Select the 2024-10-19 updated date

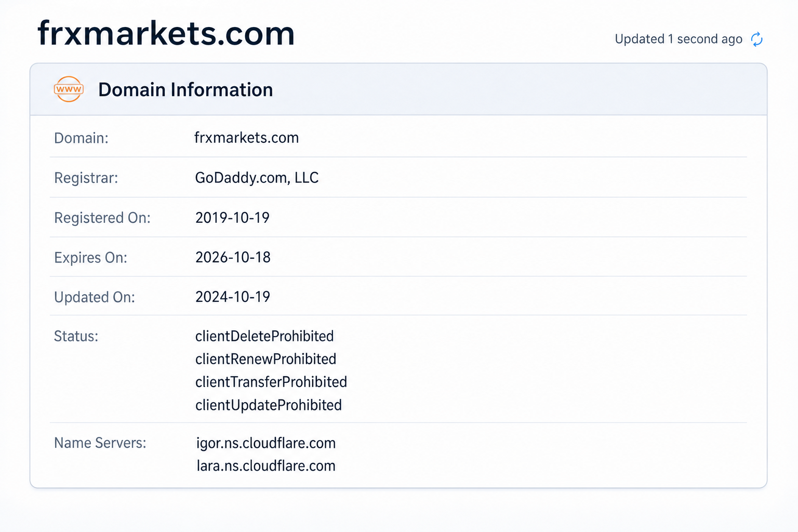(x=233, y=297)
